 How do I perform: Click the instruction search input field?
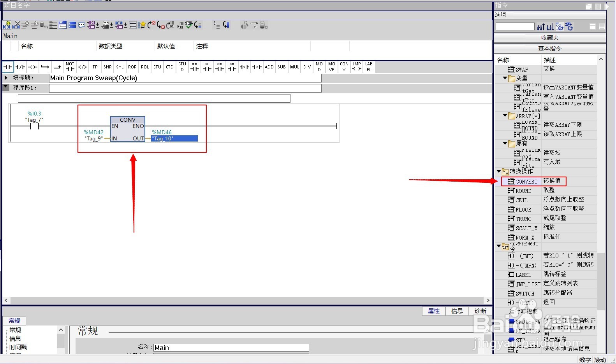pos(515,26)
